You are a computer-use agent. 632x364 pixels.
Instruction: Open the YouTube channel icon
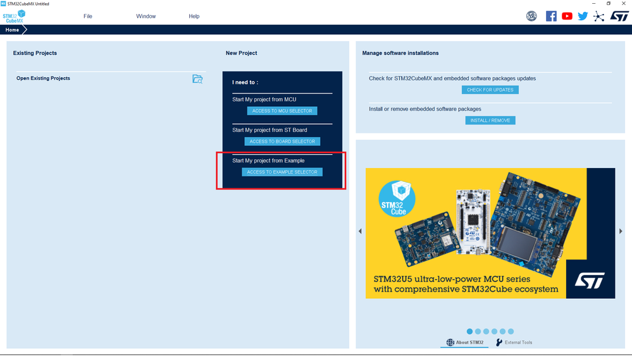click(x=567, y=16)
